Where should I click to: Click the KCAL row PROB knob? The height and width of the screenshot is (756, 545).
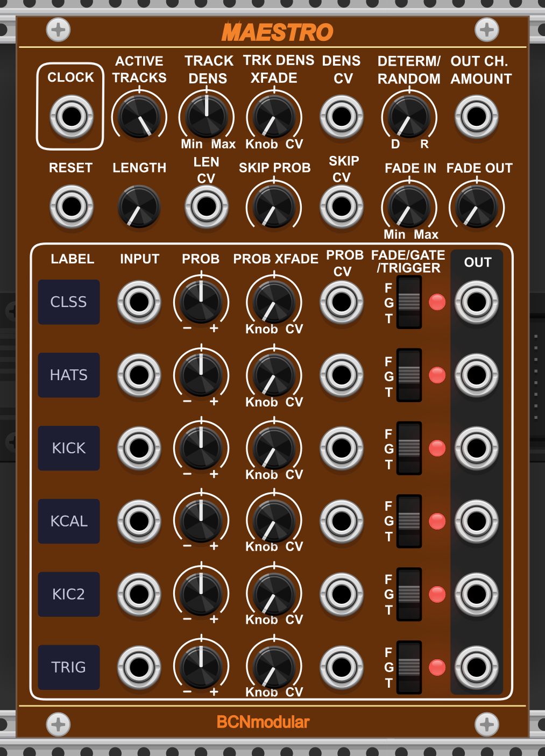coord(201,521)
